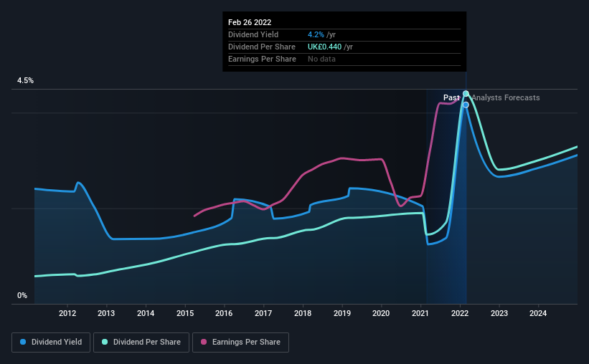589x364 pixels.
Task: Click the pink Earnings Per Share legend dot
Action: point(204,342)
